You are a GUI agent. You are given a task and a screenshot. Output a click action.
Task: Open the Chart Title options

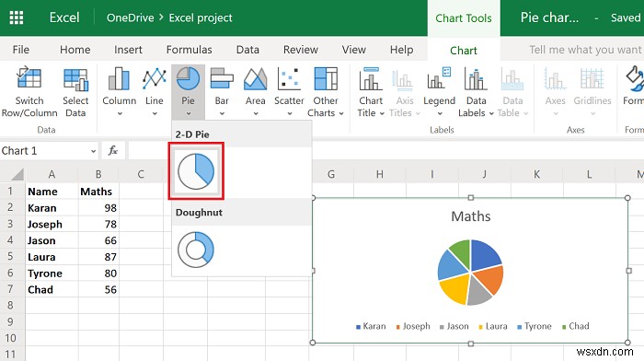pos(371,92)
